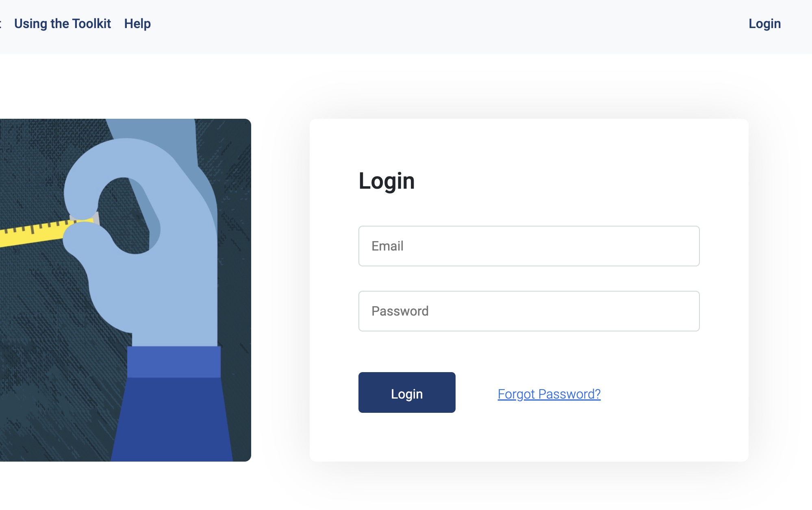This screenshot has height=510, width=812.
Task: Focus the Email input field
Action: pos(529,246)
